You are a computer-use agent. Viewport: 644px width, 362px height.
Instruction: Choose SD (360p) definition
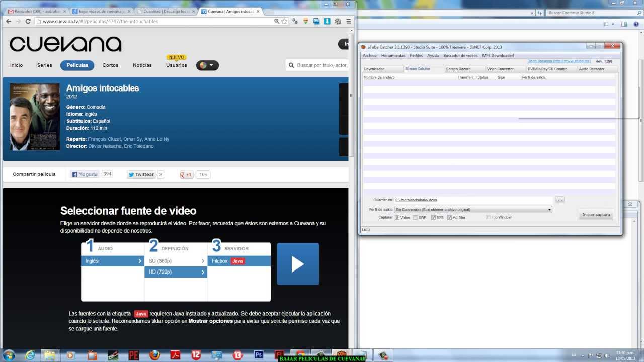click(176, 261)
